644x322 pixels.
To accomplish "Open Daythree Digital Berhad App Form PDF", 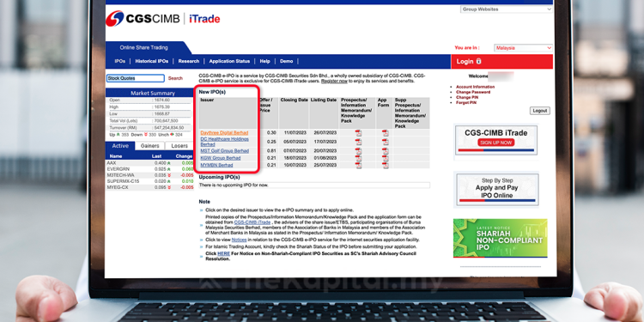I will (x=385, y=133).
